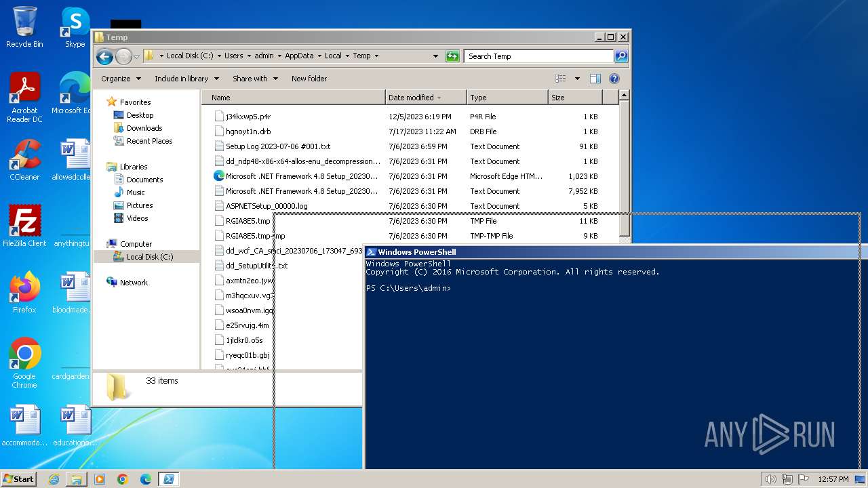Select the Music library
Screen dimensions: 868x488
136,192
